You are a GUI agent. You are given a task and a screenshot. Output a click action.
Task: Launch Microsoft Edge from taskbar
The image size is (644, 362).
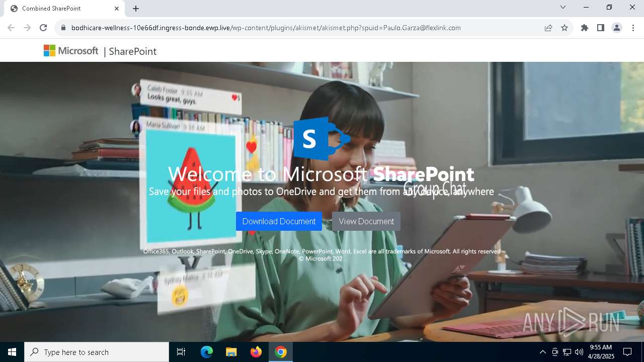click(x=207, y=352)
